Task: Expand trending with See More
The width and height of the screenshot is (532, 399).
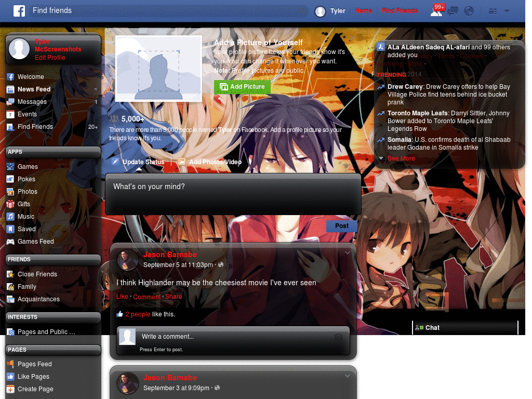Action: [x=401, y=158]
